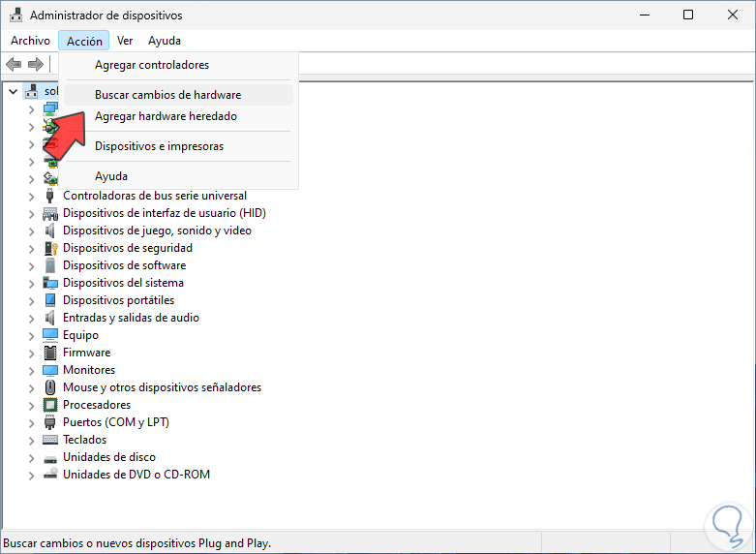Screen dimensions: 756x554
Task: Maximize the Administrador de dispositivos window
Action: tap(688, 15)
